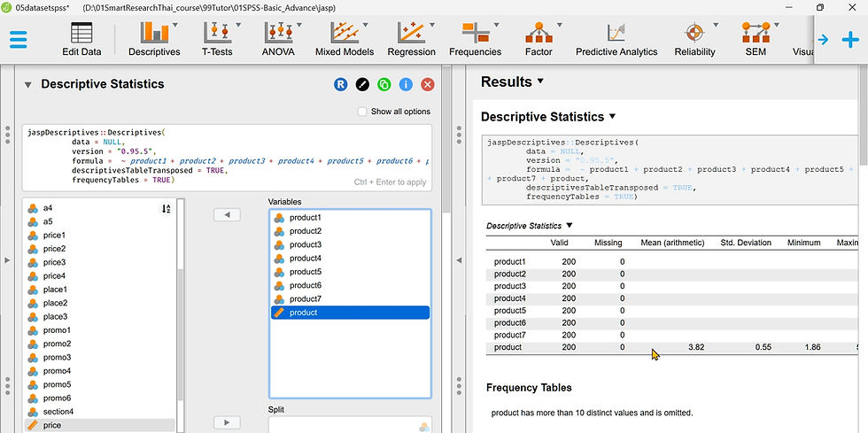Open the Descriptive Statistics table dropdown
This screenshot has width=868, height=433.
coord(530,226)
